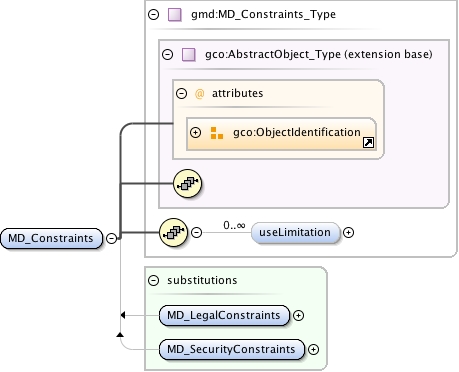Click the gco:AbstractObject_Type purple square icon
This screenshot has width=459, height=372.
[189, 54]
